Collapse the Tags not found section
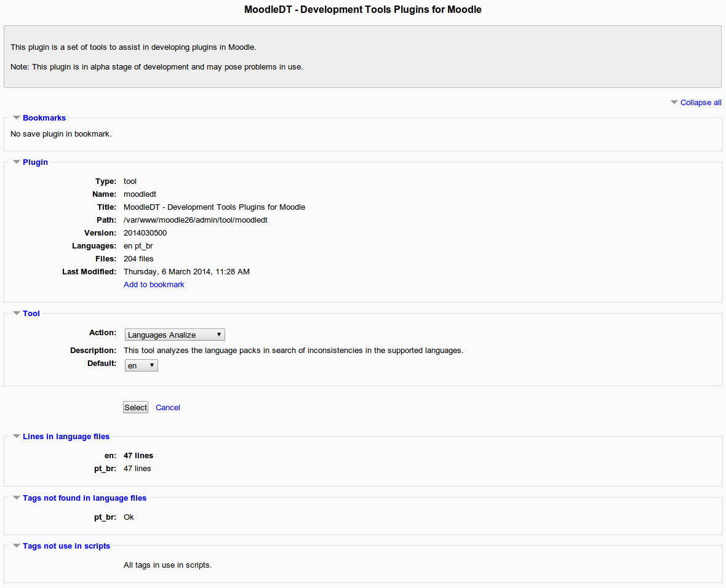The height and width of the screenshot is (588, 726). point(16,497)
